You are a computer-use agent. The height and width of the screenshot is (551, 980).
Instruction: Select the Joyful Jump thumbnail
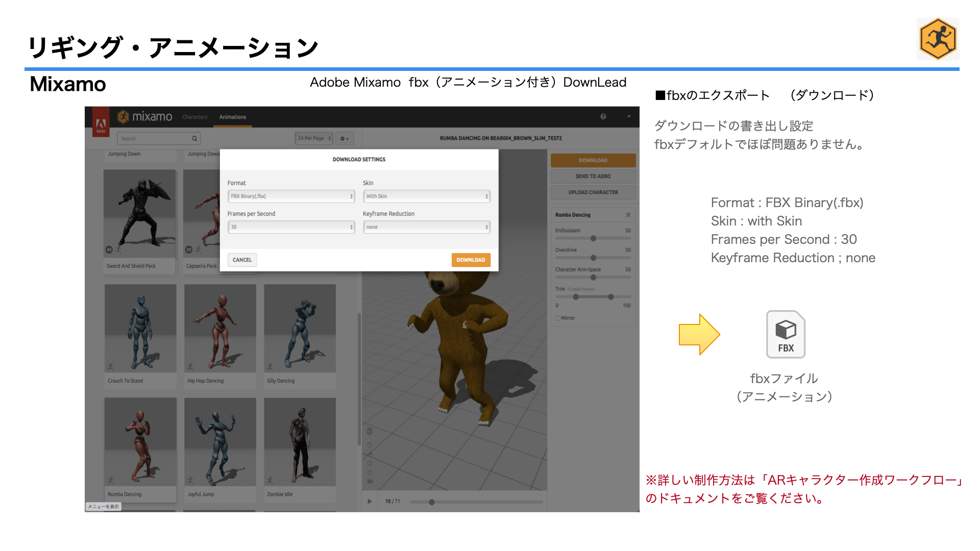pos(220,442)
